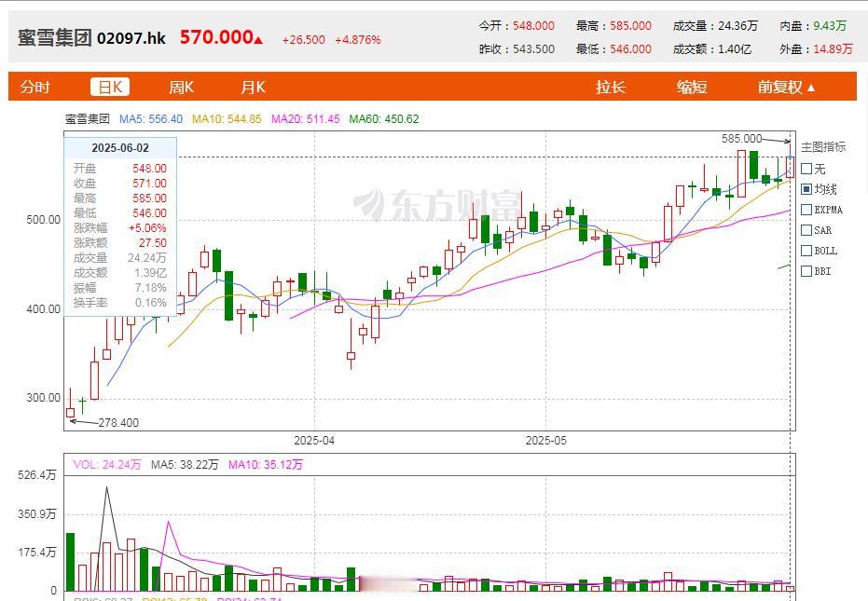Click the 成交量 24.36万 header value

tap(737, 25)
